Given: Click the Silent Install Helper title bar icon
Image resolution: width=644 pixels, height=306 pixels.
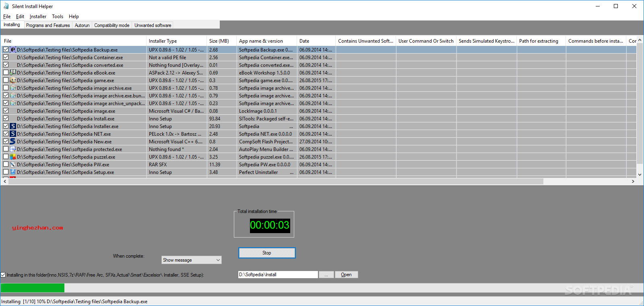Looking at the screenshot, I should [6, 6].
